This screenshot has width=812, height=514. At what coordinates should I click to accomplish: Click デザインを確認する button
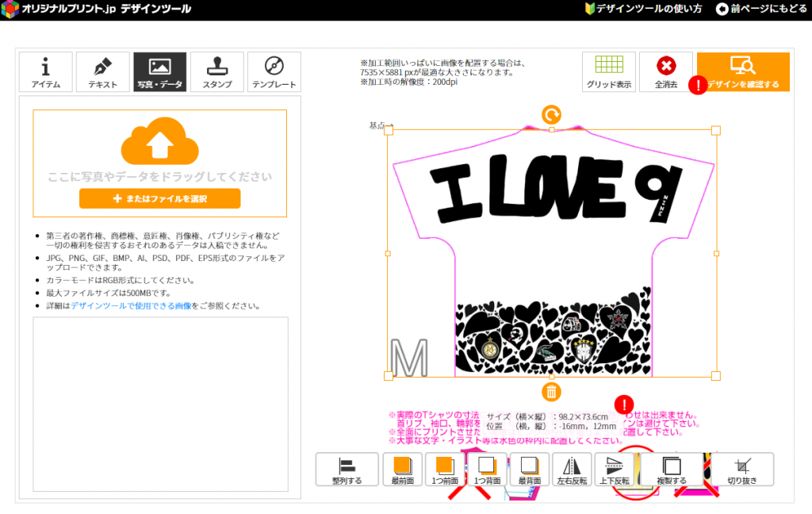[x=743, y=72]
